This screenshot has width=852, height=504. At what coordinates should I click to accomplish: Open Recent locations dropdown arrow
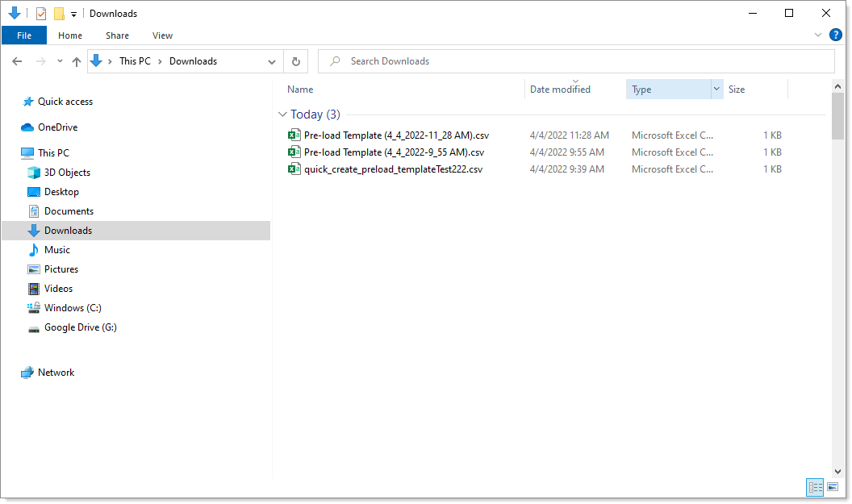click(60, 61)
